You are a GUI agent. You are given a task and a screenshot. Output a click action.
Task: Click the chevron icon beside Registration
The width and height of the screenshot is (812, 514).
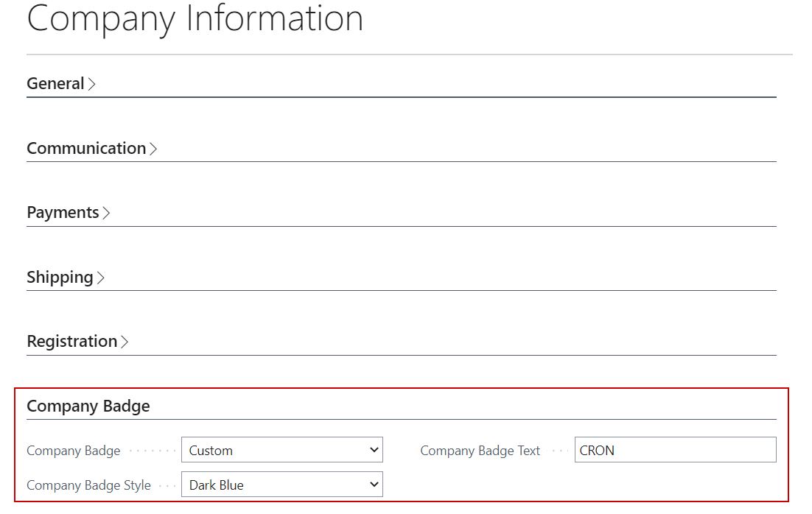pyautogui.click(x=125, y=342)
